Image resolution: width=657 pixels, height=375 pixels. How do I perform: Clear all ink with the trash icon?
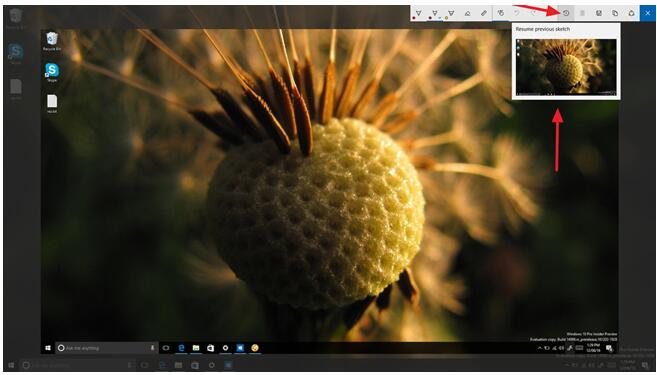[x=582, y=13]
